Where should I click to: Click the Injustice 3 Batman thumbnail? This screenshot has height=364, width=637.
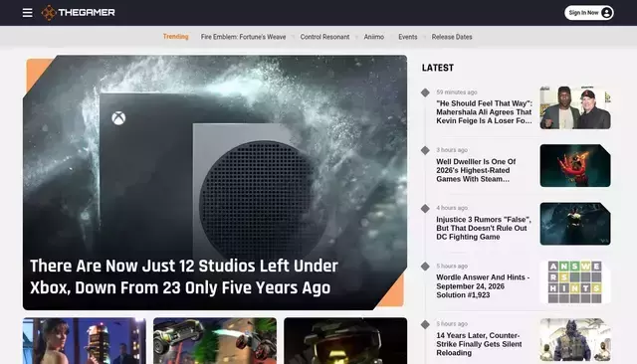(575, 224)
